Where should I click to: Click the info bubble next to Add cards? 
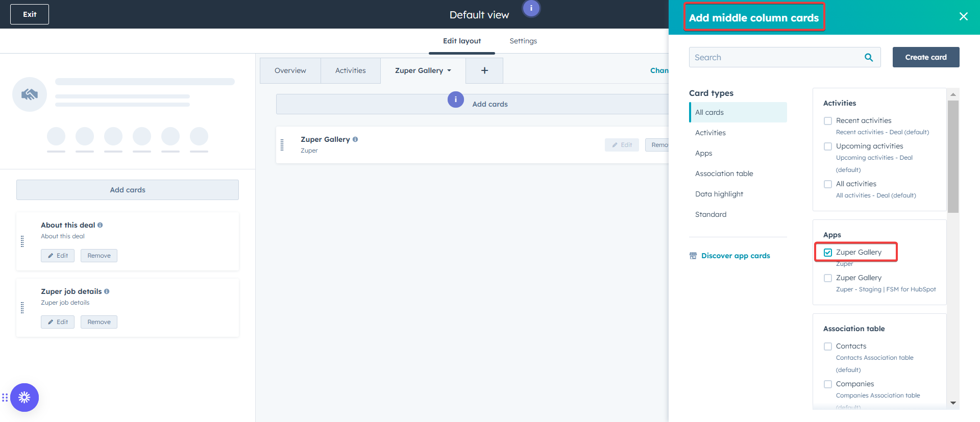[x=456, y=100]
